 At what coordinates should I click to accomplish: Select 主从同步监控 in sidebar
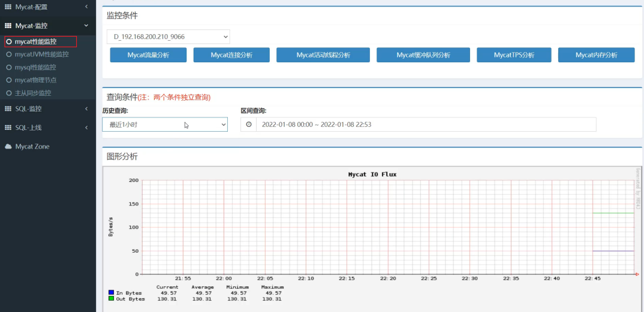[x=33, y=93]
